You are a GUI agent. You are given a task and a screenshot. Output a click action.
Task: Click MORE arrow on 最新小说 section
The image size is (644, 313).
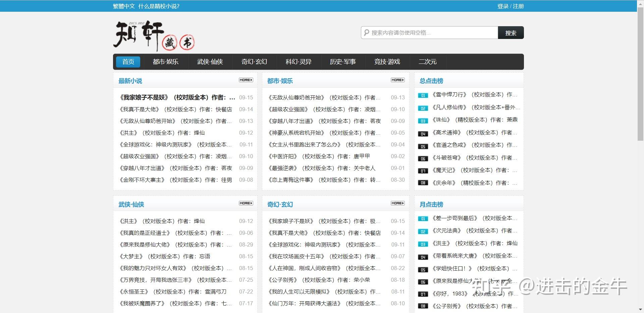click(246, 80)
